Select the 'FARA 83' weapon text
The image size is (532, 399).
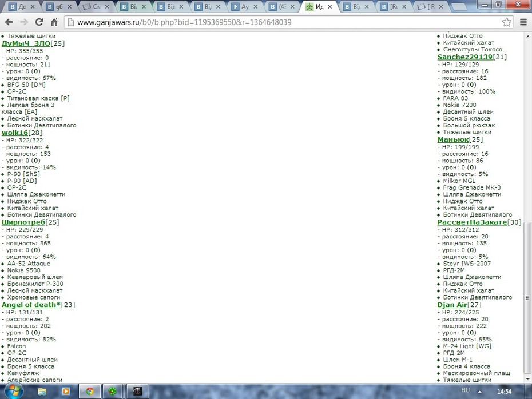coord(456,98)
